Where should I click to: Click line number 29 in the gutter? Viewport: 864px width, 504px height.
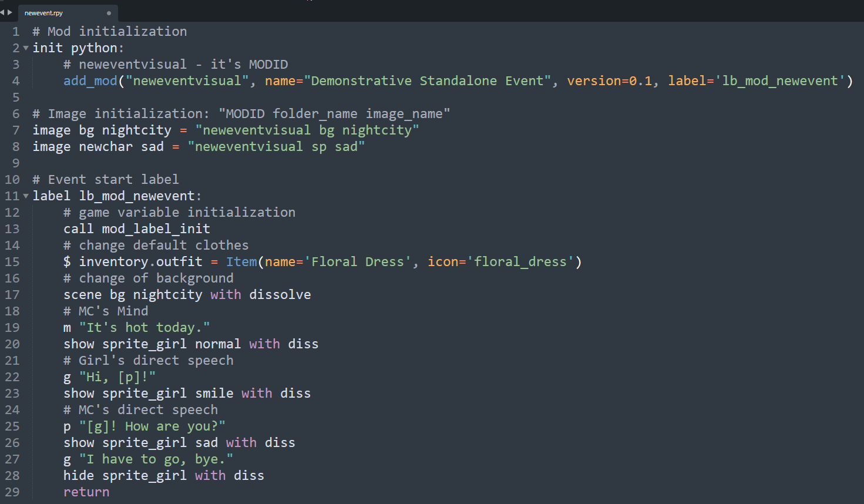12,492
